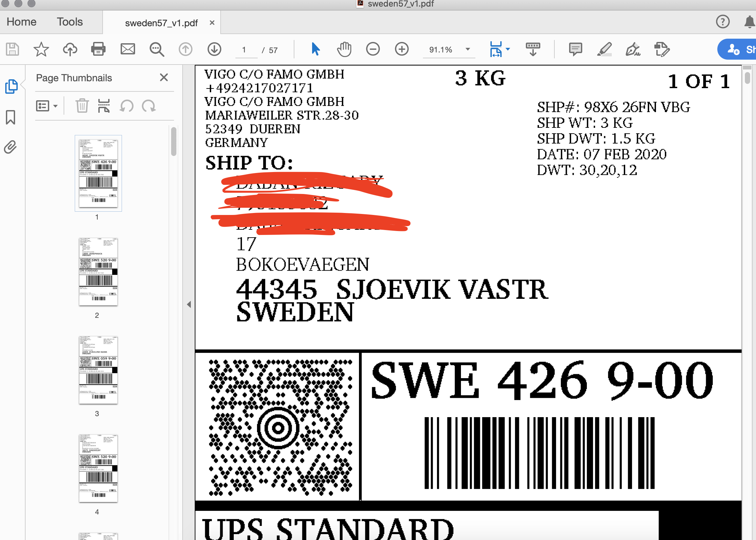This screenshot has height=540, width=756.
Task: Click the fit page width icon
Action: point(496,49)
